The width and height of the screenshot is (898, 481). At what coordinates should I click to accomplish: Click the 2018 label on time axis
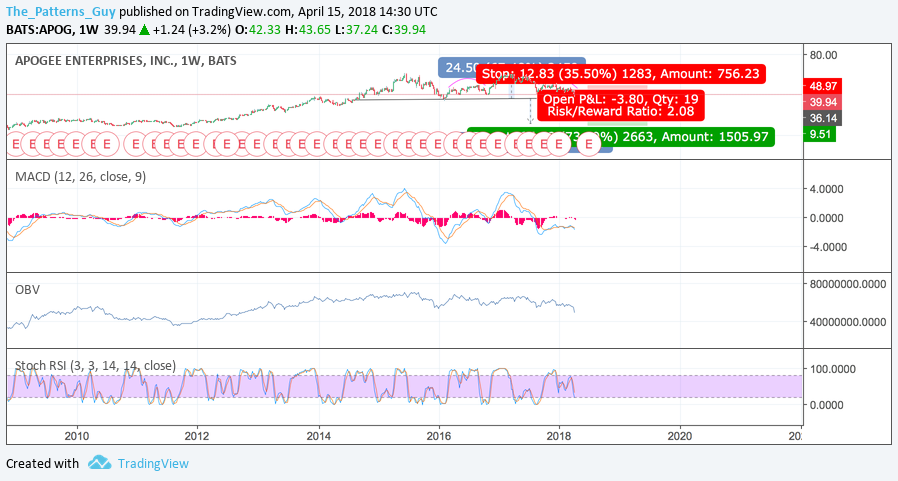pos(560,436)
